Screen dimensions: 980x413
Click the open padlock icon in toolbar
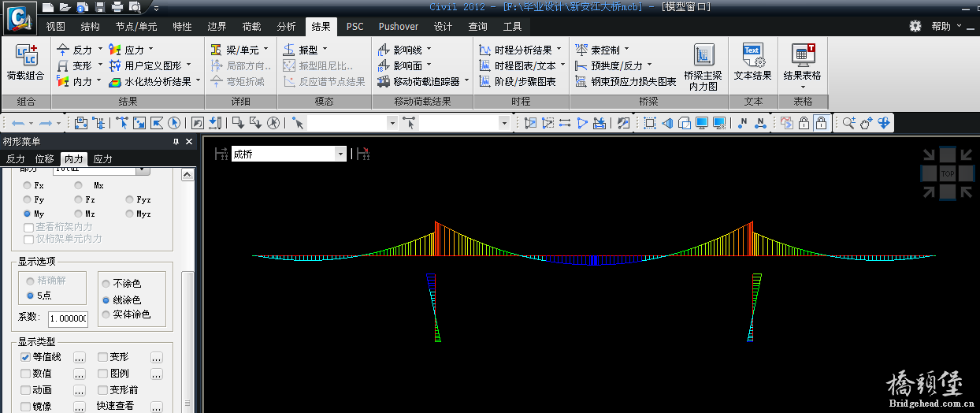coord(804,123)
